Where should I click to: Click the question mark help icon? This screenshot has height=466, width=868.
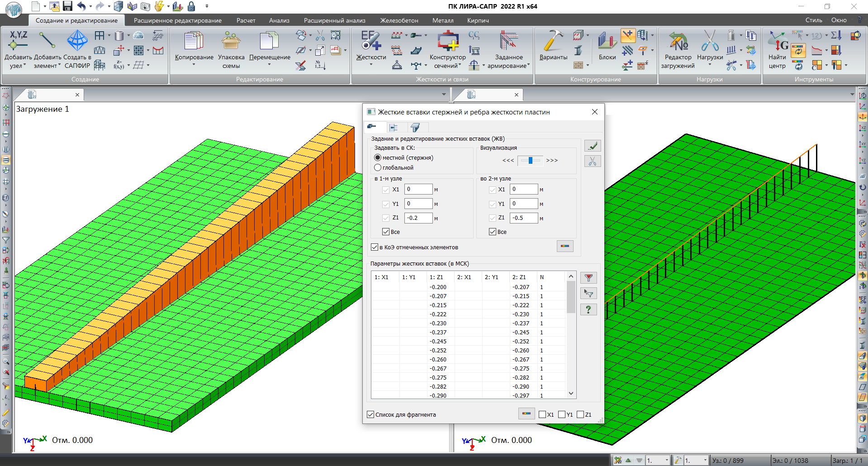point(588,310)
